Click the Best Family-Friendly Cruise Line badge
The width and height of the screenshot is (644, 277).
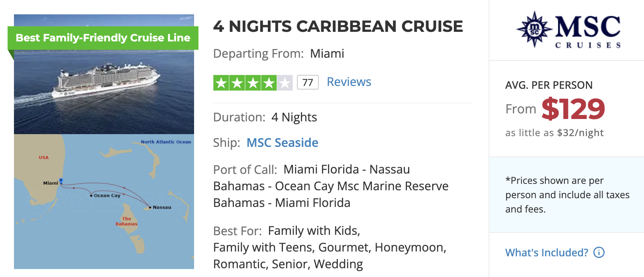(x=103, y=38)
